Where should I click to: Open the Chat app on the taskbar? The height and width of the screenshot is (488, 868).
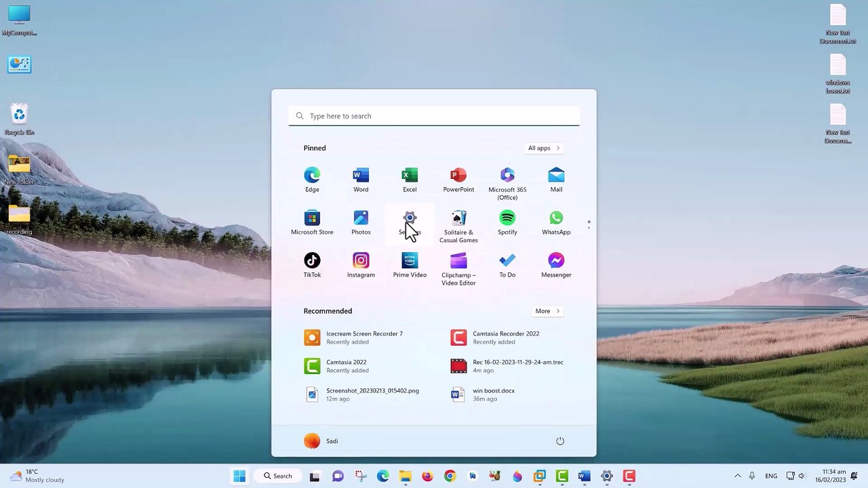338,476
